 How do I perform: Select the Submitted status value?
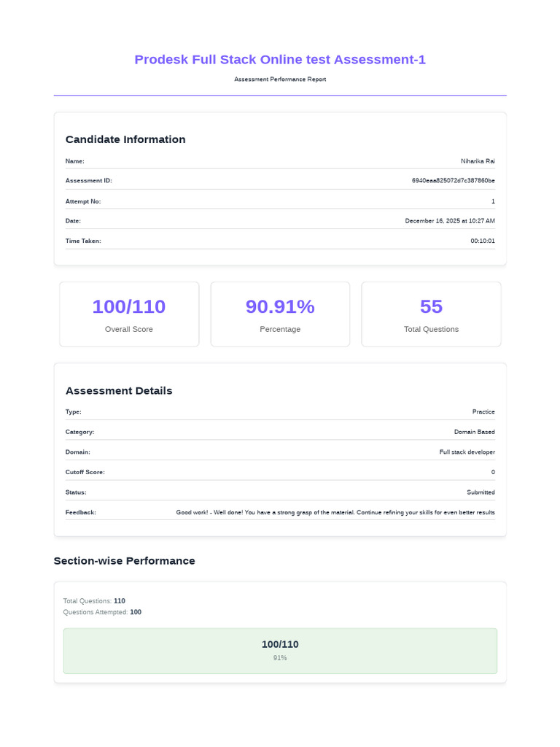[481, 492]
